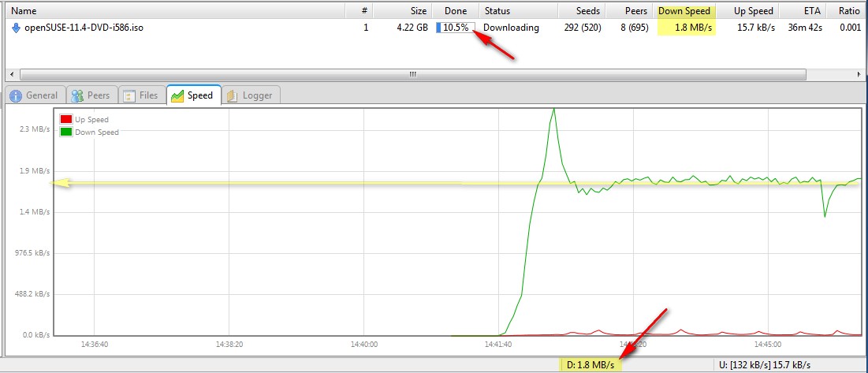The width and height of the screenshot is (868, 373).
Task: Sort by Down Speed column header
Action: (x=685, y=10)
